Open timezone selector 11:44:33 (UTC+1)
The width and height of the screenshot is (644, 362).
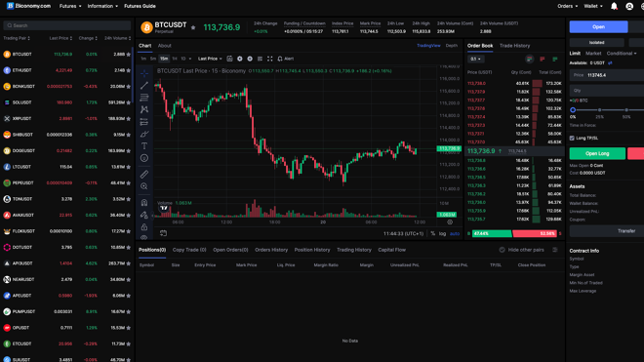[x=403, y=233]
